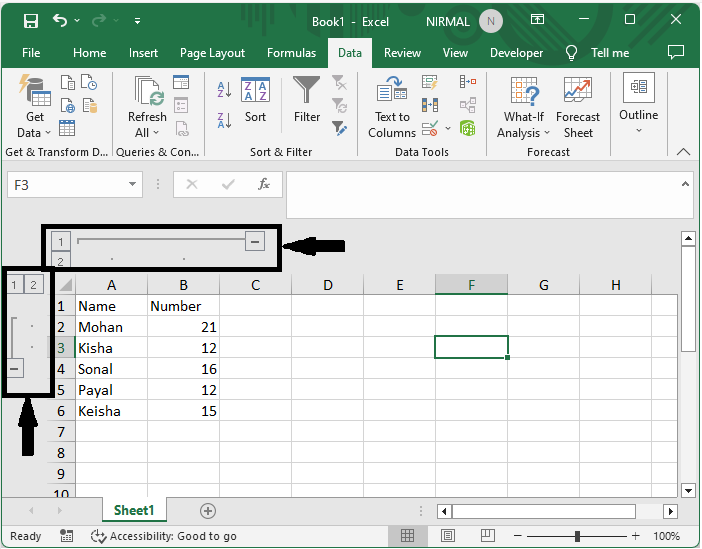Add a new sheet with plus button
702x549 pixels.
click(x=208, y=511)
